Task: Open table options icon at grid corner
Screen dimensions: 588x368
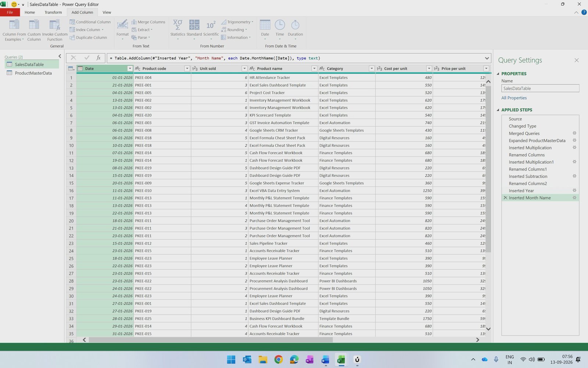Action: click(71, 68)
